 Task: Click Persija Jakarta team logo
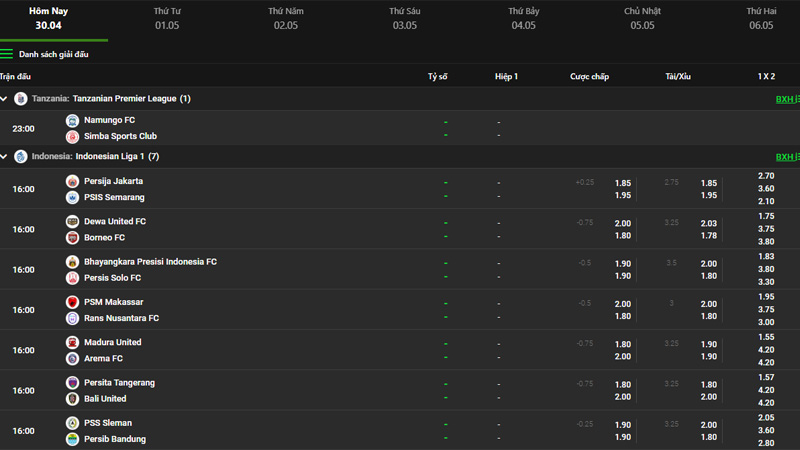[x=72, y=181]
